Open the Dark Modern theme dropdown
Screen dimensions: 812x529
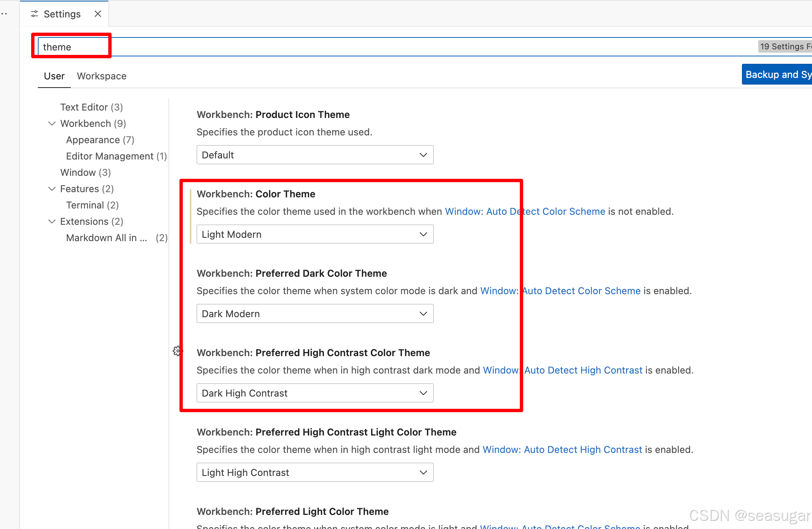[x=314, y=313]
